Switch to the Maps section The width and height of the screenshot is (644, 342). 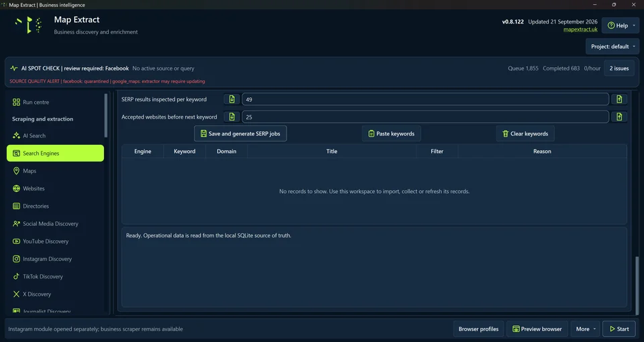(x=55, y=171)
